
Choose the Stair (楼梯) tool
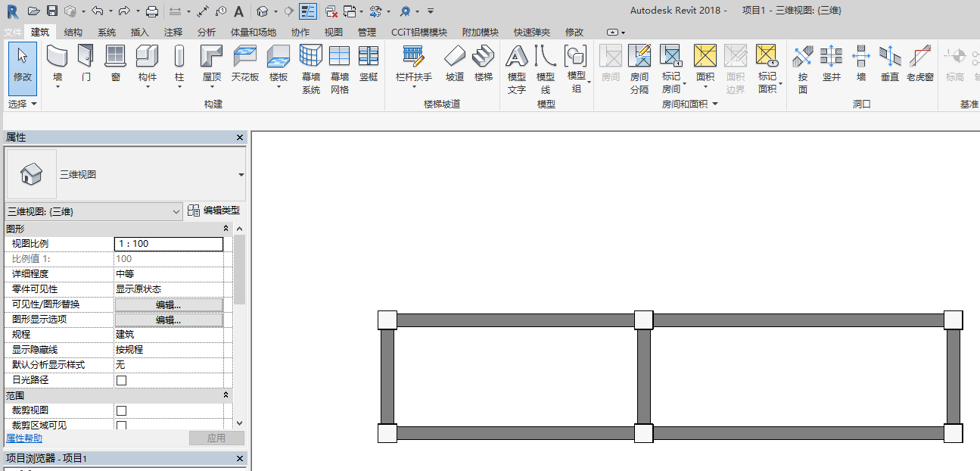[484, 64]
